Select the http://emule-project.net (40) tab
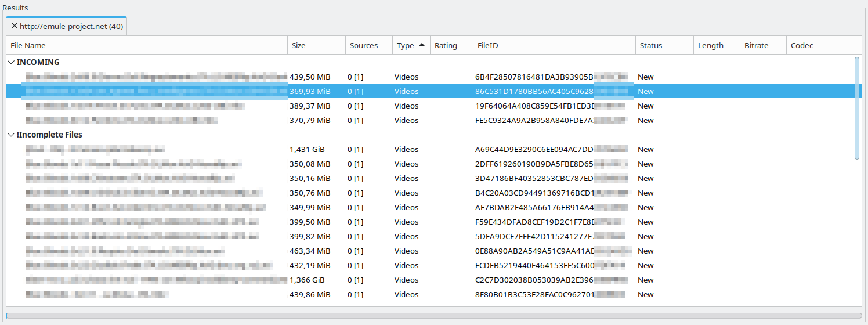 [x=67, y=26]
